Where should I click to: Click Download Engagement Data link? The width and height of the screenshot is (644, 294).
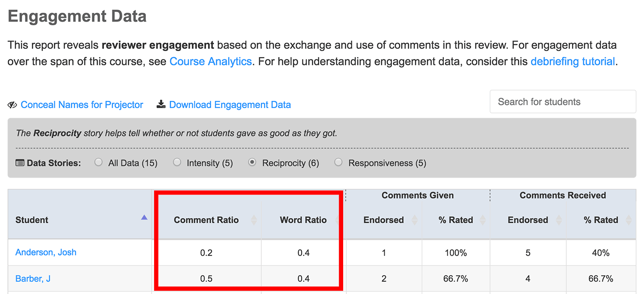tap(230, 105)
